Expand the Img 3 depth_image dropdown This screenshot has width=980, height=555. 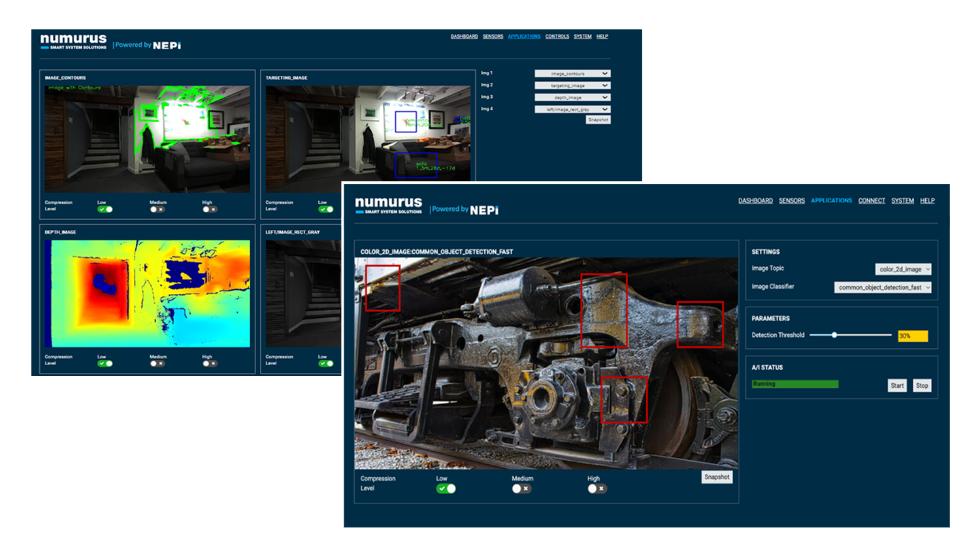coord(572,97)
